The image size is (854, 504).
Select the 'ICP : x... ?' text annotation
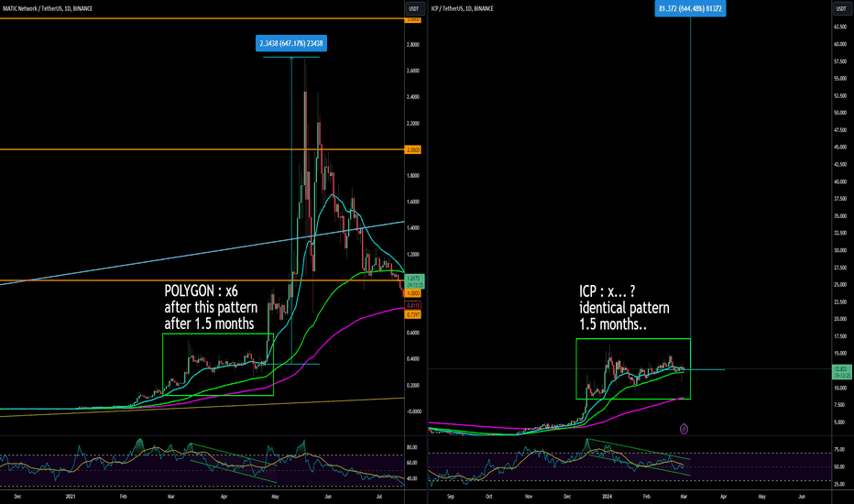click(x=608, y=291)
